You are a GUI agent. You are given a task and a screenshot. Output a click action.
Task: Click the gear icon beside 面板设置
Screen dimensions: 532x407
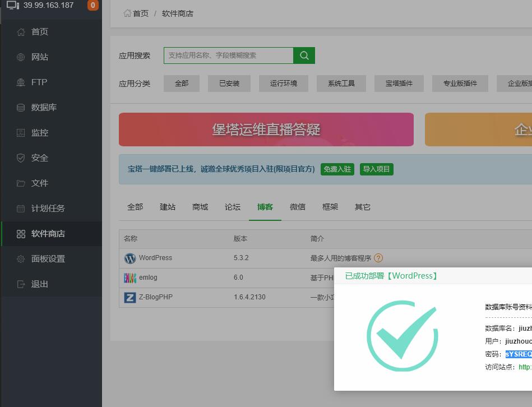pyautogui.click(x=21, y=259)
